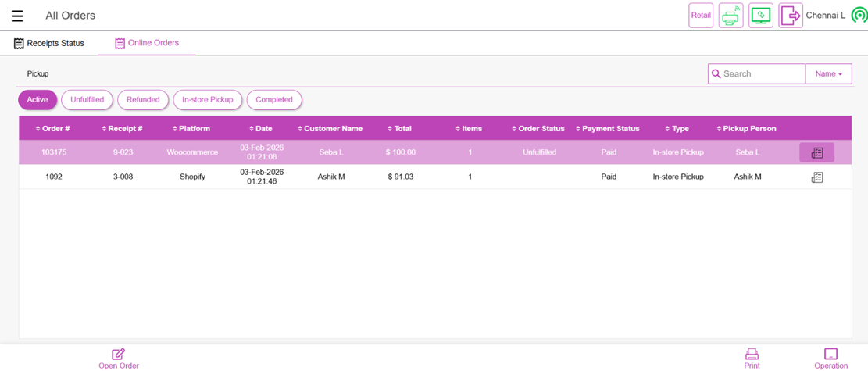The width and height of the screenshot is (868, 371).
Task: Open details icon for order 103175
Action: point(816,152)
